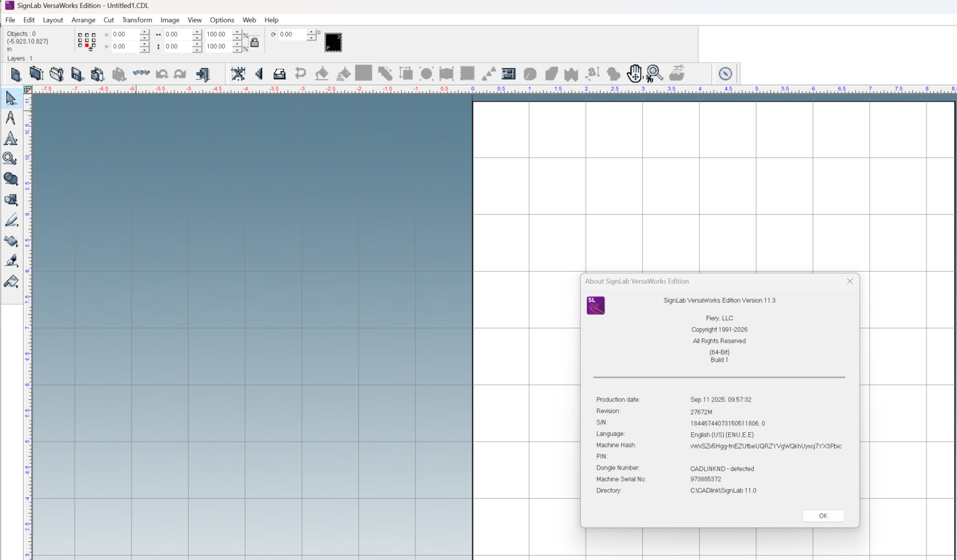The height and width of the screenshot is (560, 957).
Task: Create a new document with toolbar icon
Action: click(16, 74)
